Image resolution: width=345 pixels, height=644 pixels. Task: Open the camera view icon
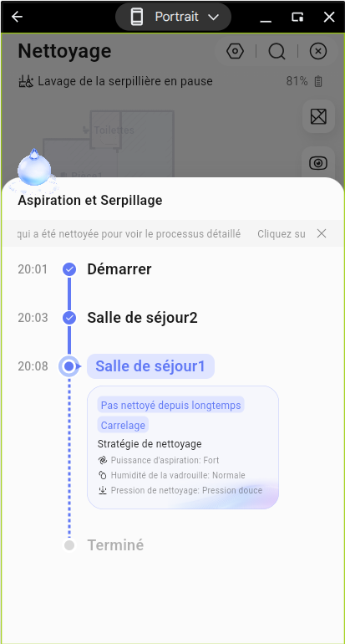(x=318, y=163)
